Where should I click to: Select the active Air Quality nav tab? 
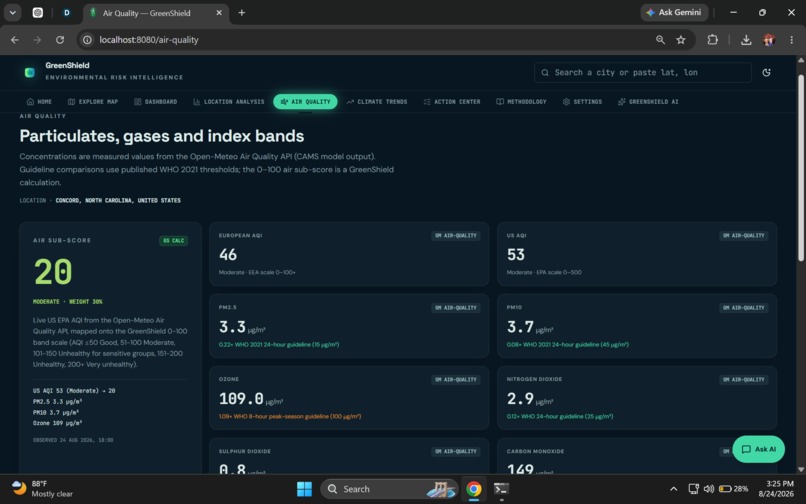click(x=305, y=102)
